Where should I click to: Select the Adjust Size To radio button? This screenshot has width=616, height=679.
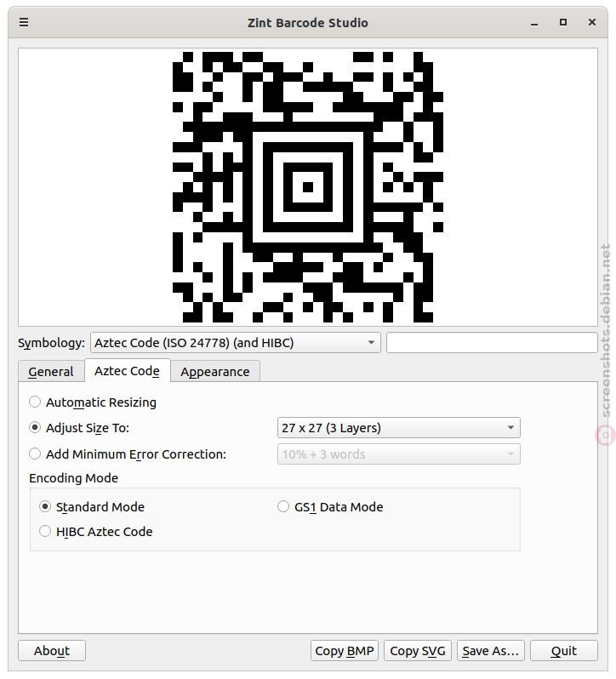coord(35,428)
